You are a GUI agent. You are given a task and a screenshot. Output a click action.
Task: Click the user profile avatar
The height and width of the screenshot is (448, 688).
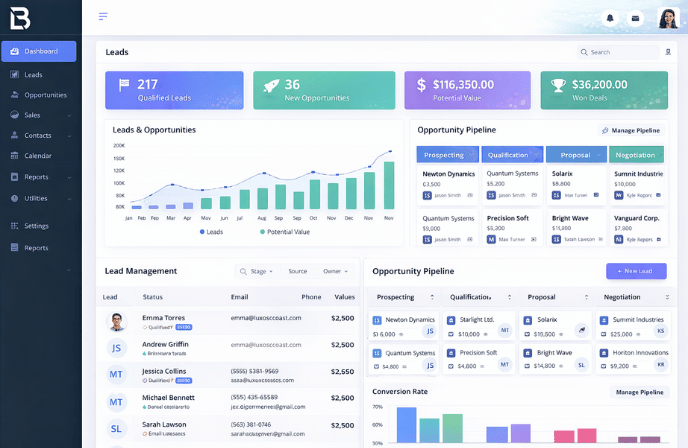tap(668, 18)
